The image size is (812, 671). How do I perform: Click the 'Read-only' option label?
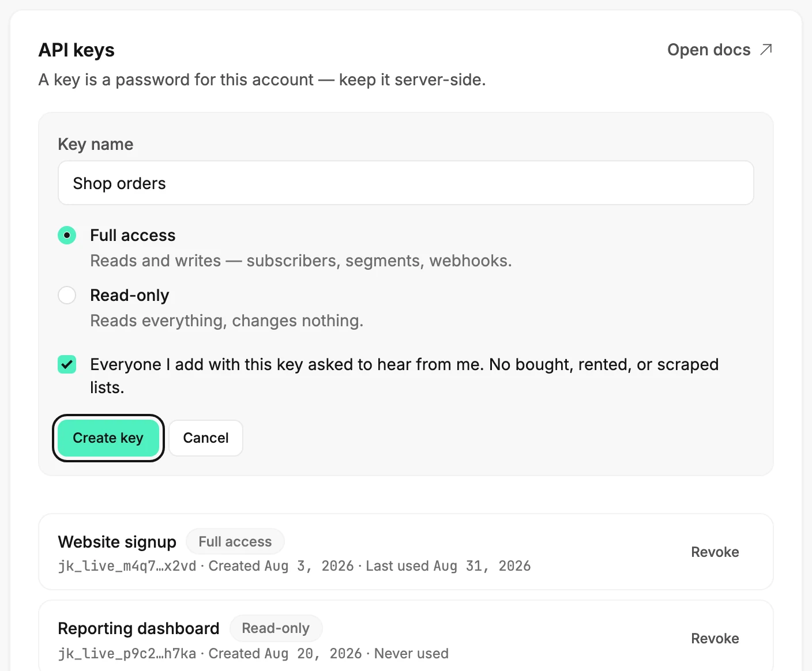click(130, 295)
